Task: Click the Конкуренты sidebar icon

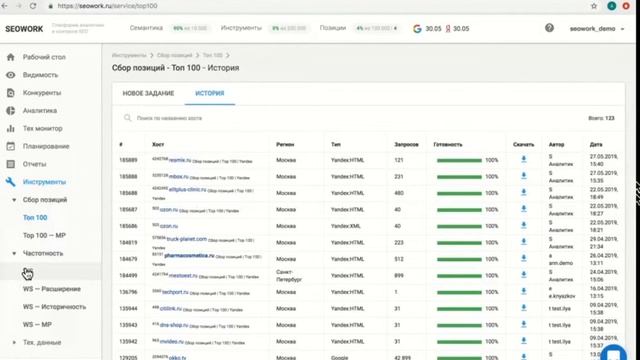Action: [11, 93]
